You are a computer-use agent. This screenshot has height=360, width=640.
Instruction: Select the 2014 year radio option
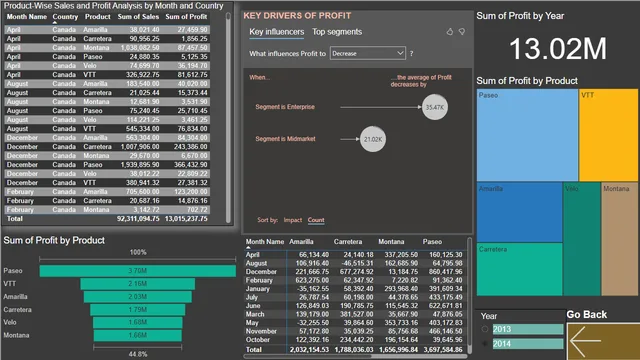tap(485, 344)
